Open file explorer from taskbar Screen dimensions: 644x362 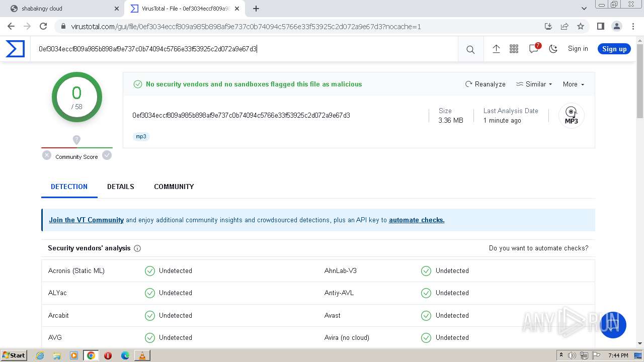coord(57,355)
